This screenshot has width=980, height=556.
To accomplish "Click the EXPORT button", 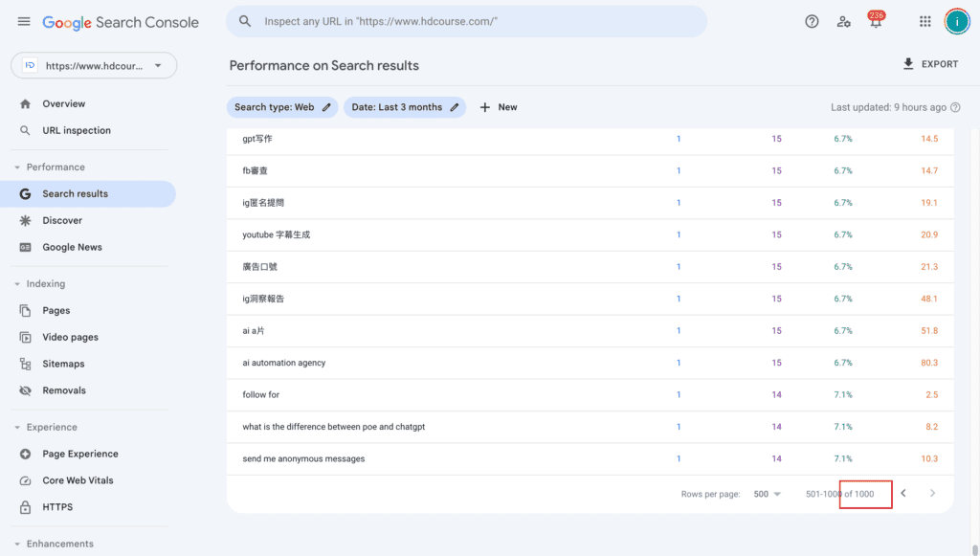I will pos(929,64).
